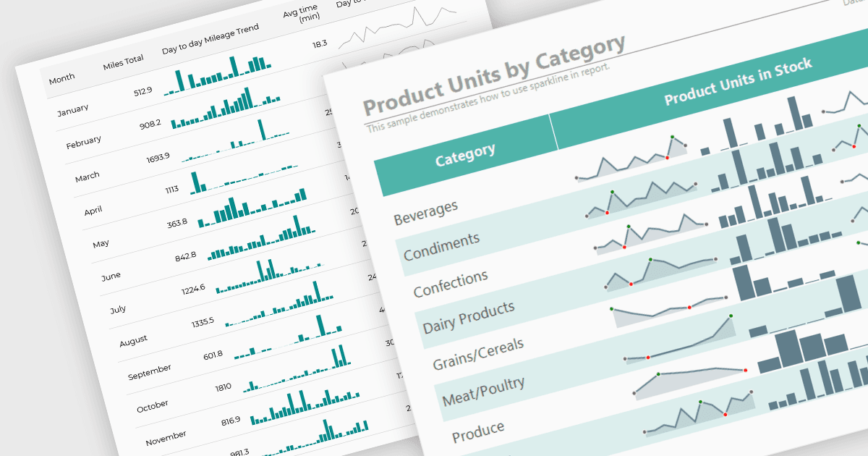Select the "April" month cell
868x456 pixels.
(x=93, y=211)
